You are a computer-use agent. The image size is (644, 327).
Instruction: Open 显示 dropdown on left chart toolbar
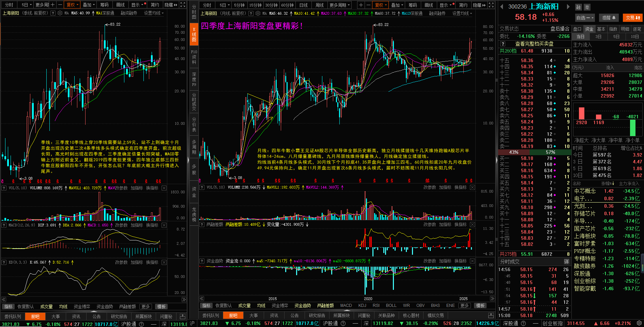click(138, 5)
